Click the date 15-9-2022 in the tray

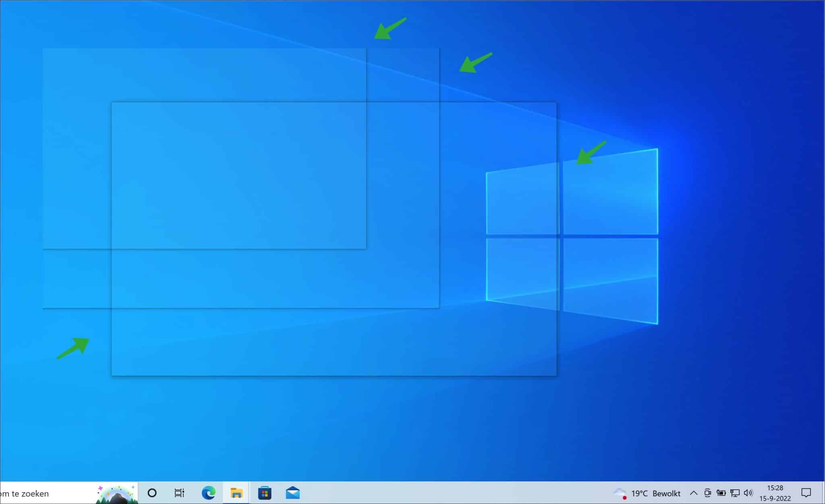775,498
